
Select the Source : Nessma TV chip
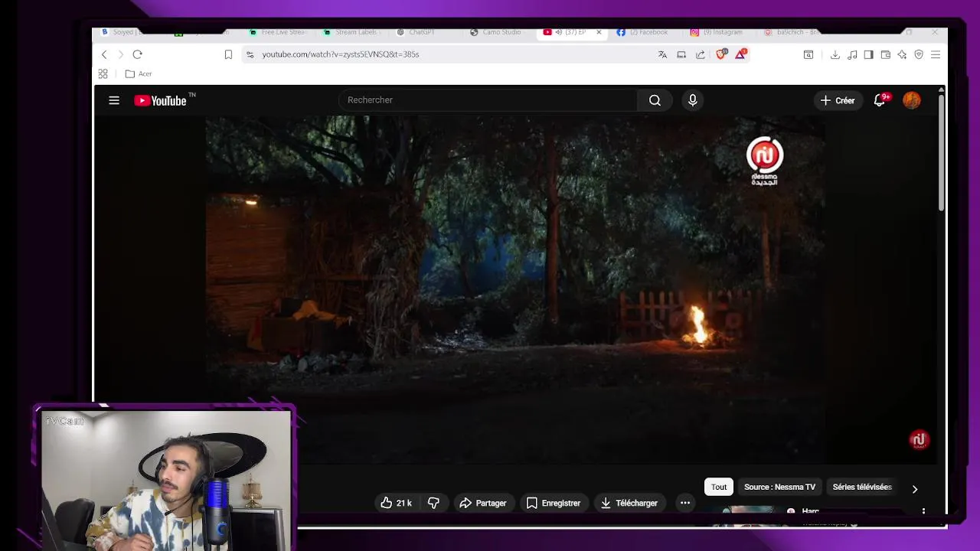(x=779, y=487)
